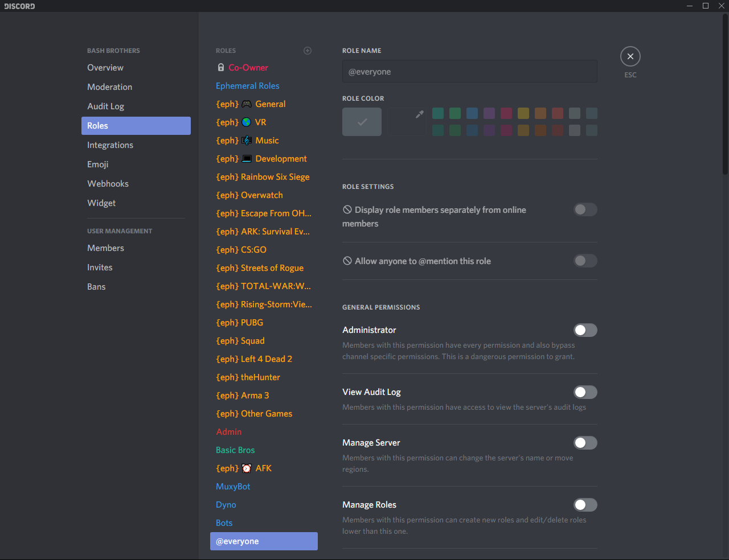Enable the Administrator permission toggle
Viewport: 729px width, 560px height.
(x=585, y=330)
